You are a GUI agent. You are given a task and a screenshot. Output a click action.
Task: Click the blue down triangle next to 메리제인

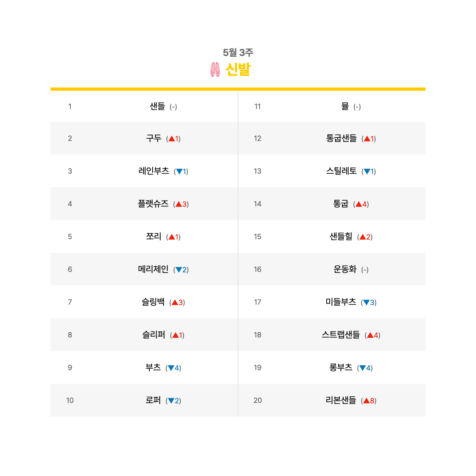click(179, 270)
